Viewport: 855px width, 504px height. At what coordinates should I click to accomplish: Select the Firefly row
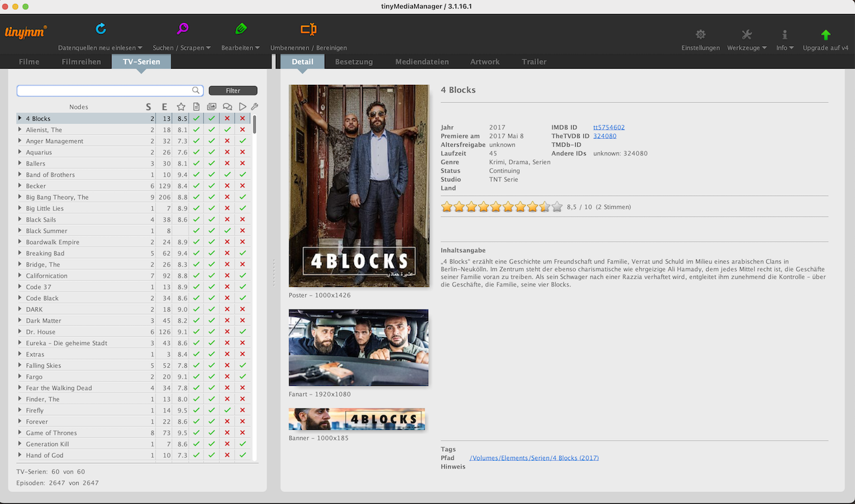[134, 411]
